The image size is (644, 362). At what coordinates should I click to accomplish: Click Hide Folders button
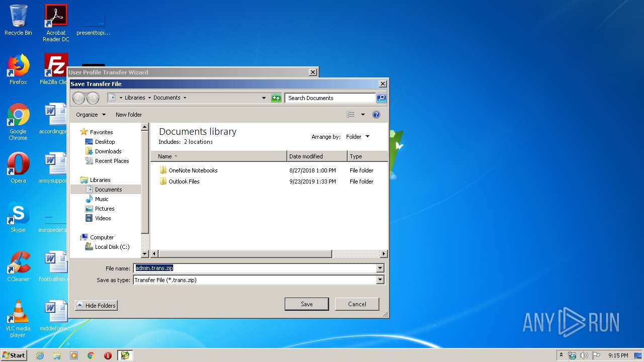click(x=96, y=306)
